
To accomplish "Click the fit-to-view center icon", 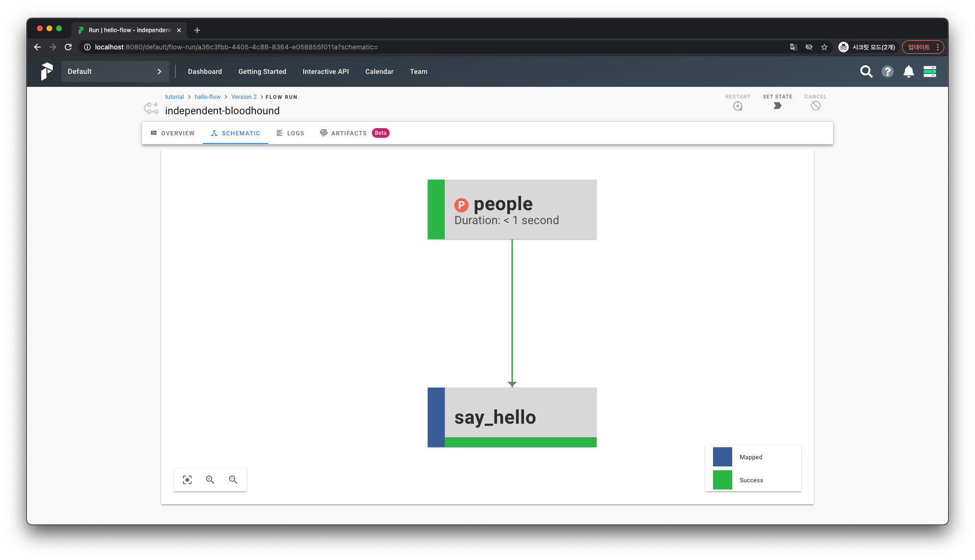I will (187, 480).
